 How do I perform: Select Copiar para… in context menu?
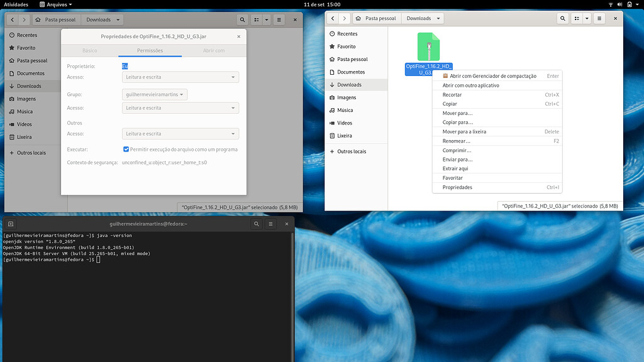click(497, 123)
